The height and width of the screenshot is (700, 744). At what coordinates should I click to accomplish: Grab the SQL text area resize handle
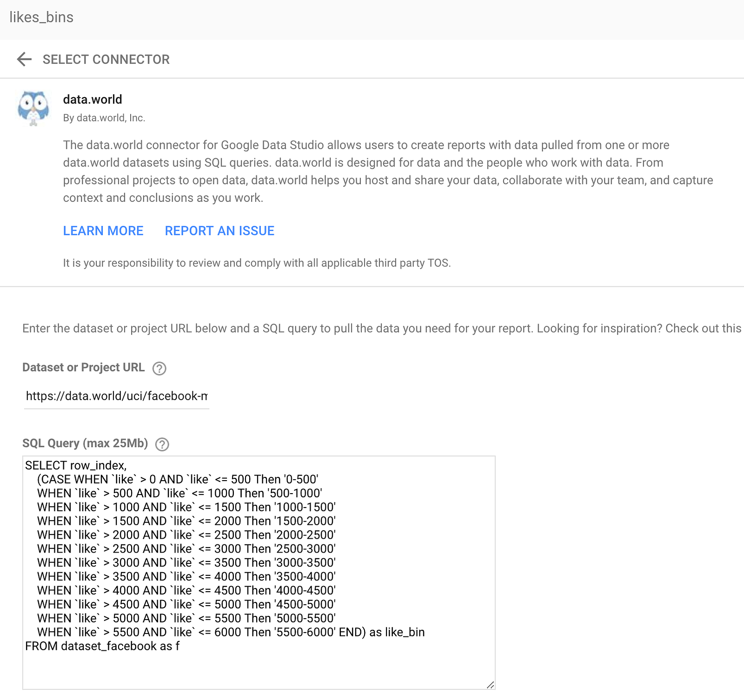tap(490, 685)
